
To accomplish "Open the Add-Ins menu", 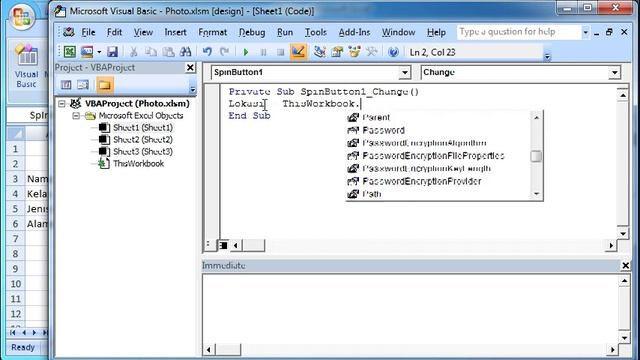I will (x=354, y=32).
